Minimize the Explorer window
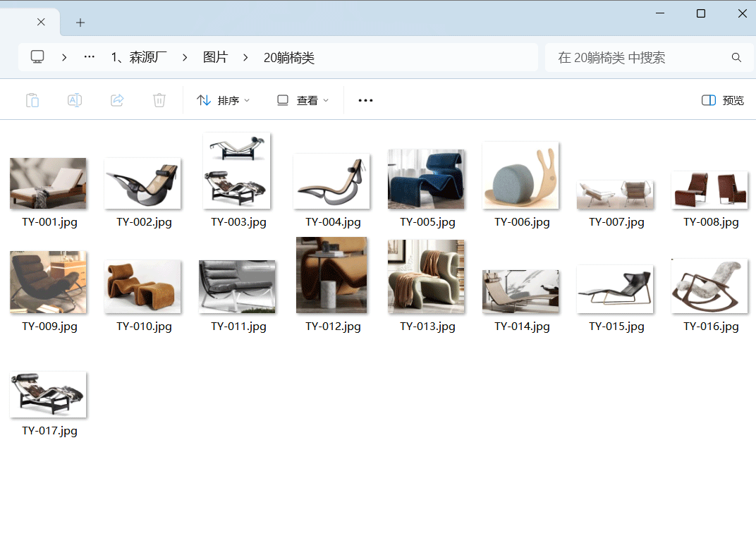The width and height of the screenshot is (756, 543). (x=660, y=13)
